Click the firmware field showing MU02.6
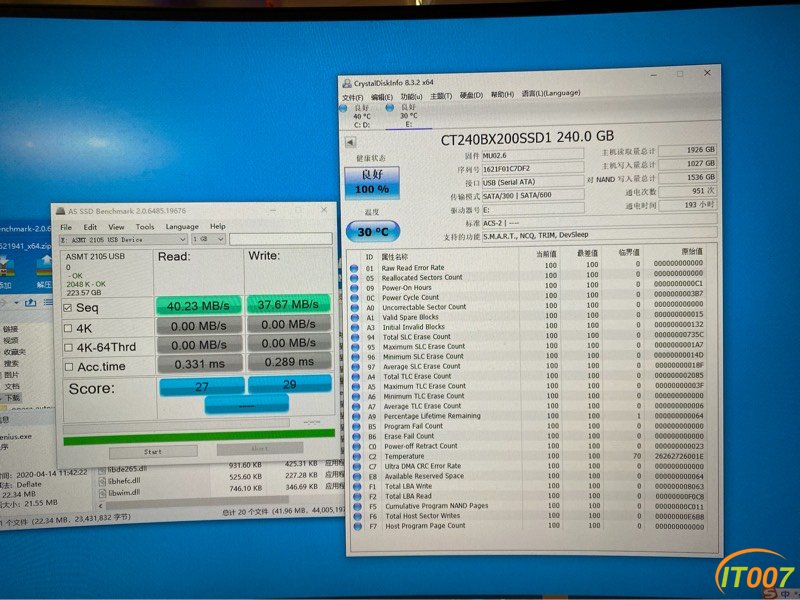The width and height of the screenshot is (800, 600). point(533,155)
